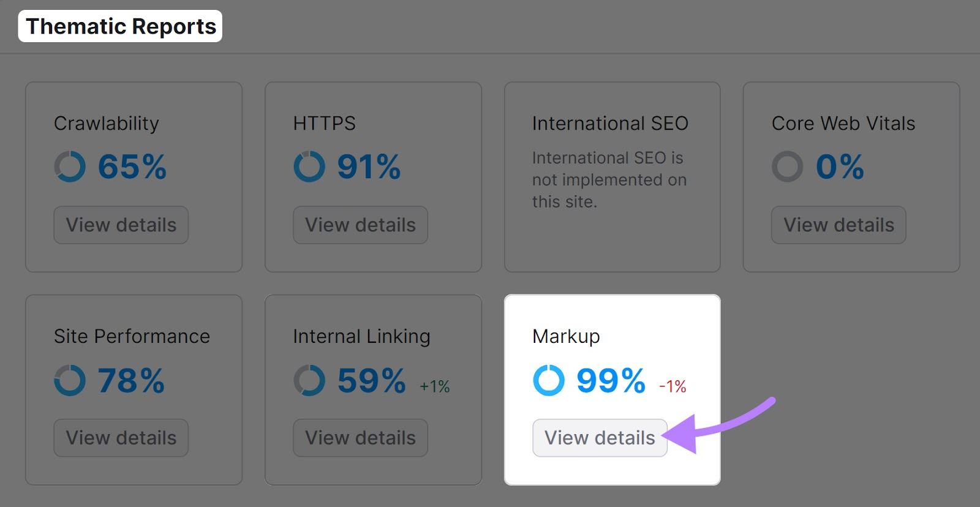The image size is (980, 507).
Task: Click the 78% Site Performance progress value
Action: [x=131, y=381]
